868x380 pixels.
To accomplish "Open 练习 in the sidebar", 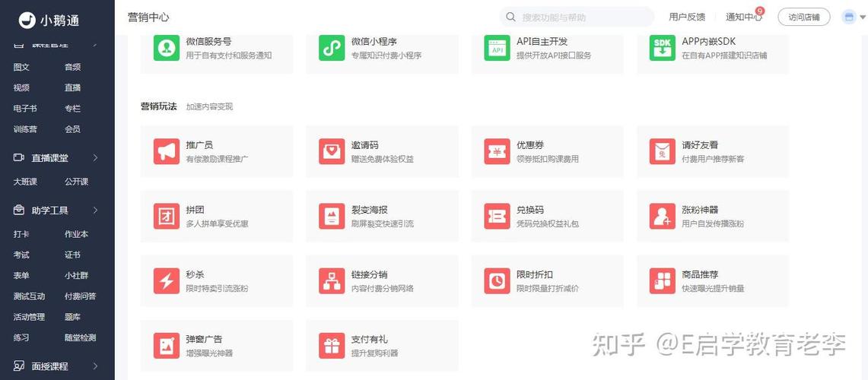I will pos(21,337).
